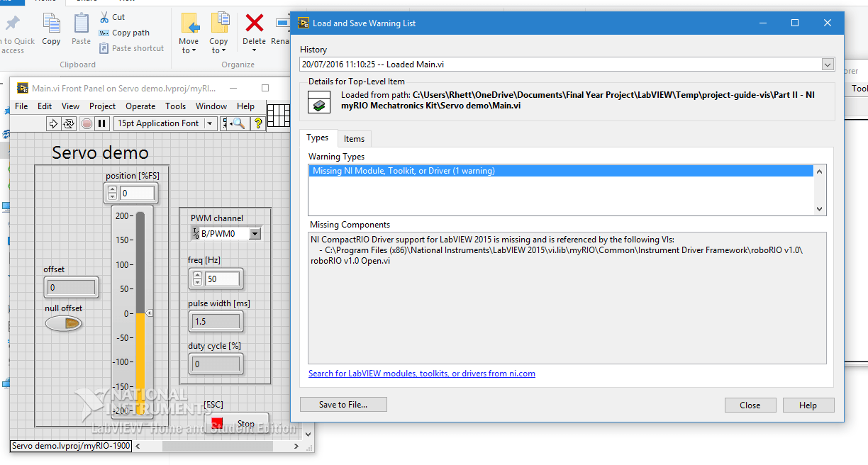Click the pulse width [ms] indicator
This screenshot has width=868, height=465.
click(x=216, y=321)
